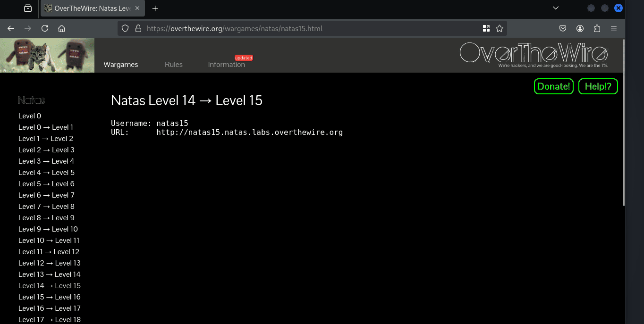Open Level 16 → Level 17
The height and width of the screenshot is (324, 644).
[50, 308]
